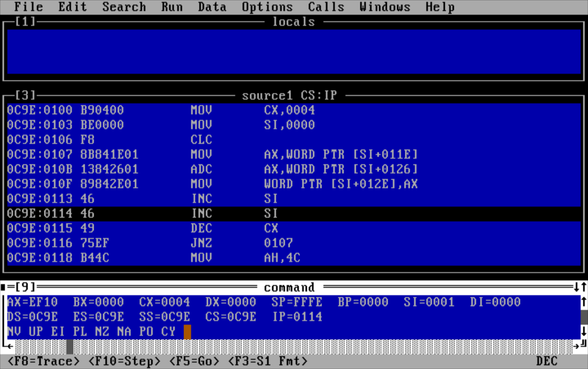
Task: Click the CY carry flag
Action: pos(168,332)
